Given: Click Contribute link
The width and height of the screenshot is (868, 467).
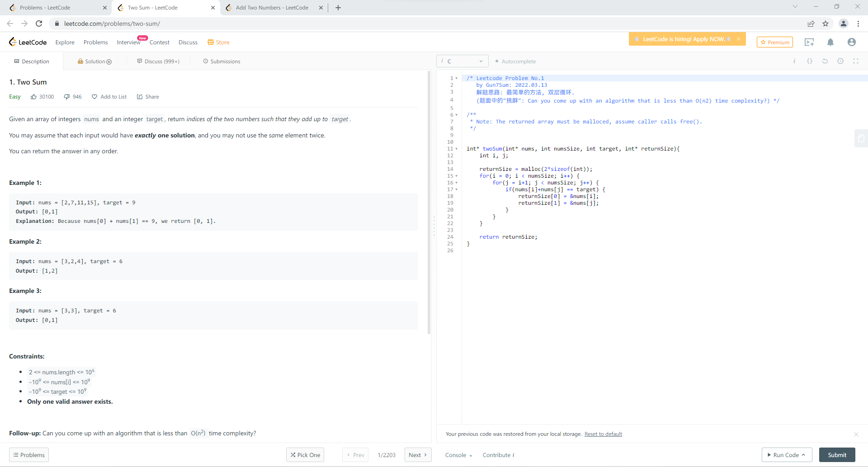Looking at the screenshot, I should (498, 455).
